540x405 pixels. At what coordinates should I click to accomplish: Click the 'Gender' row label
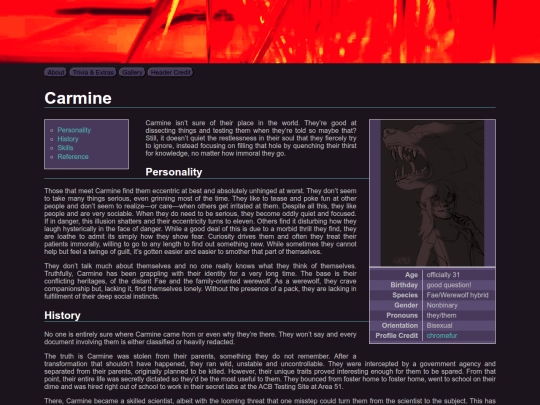click(406, 305)
